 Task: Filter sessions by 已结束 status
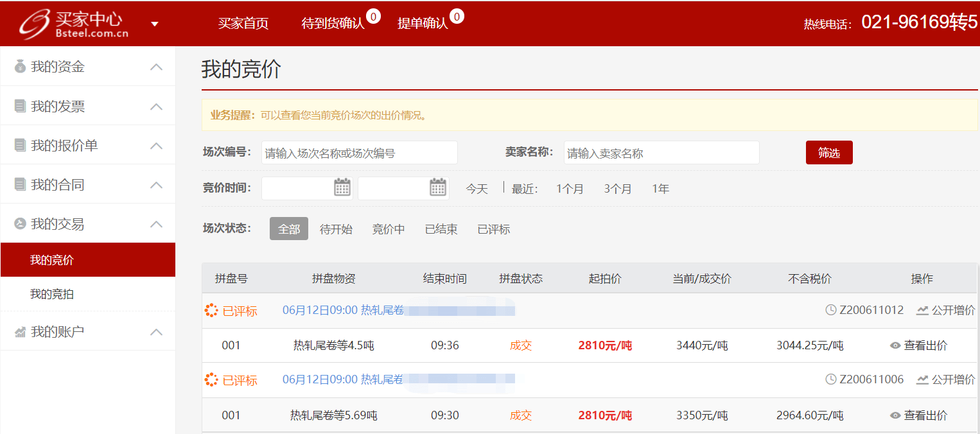click(441, 229)
